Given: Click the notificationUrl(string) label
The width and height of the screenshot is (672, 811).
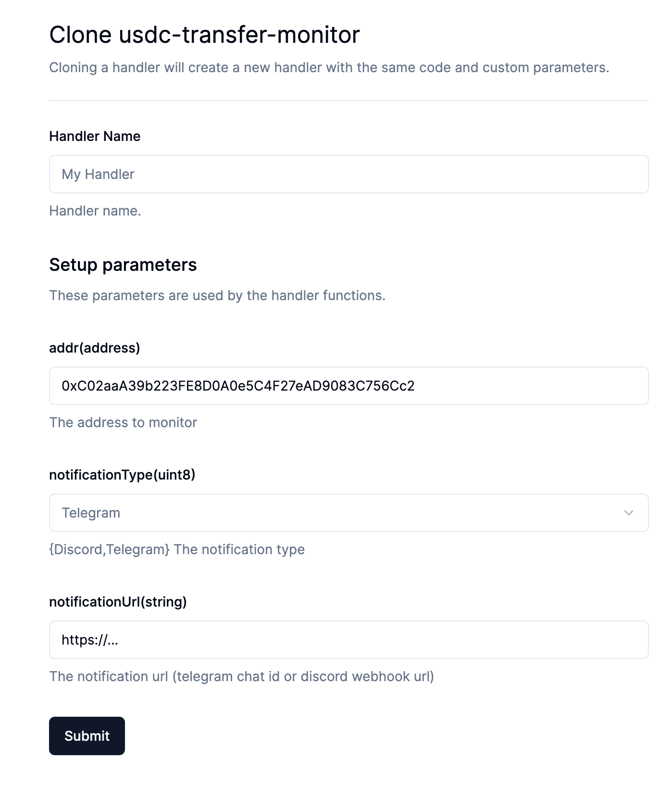Looking at the screenshot, I should tap(118, 602).
